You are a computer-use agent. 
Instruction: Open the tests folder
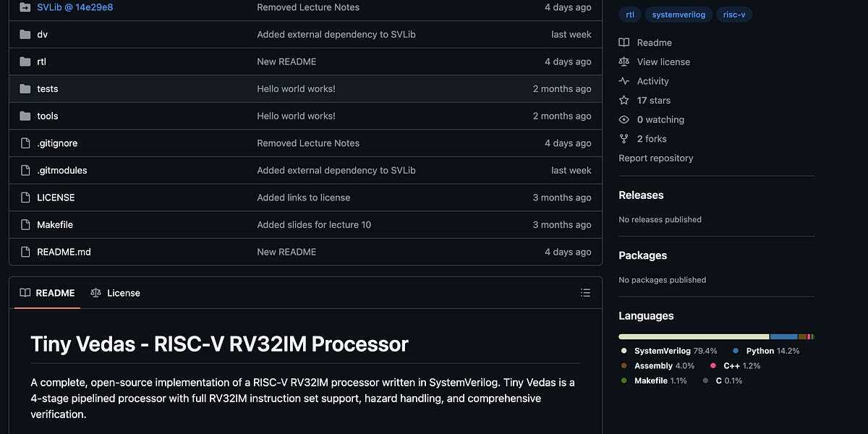48,89
